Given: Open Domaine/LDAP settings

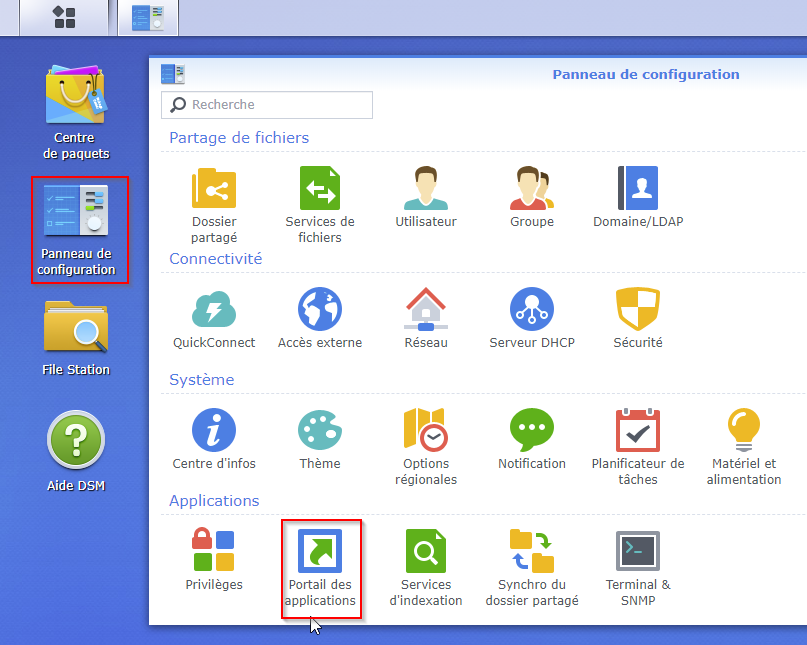Looking at the screenshot, I should point(638,197).
